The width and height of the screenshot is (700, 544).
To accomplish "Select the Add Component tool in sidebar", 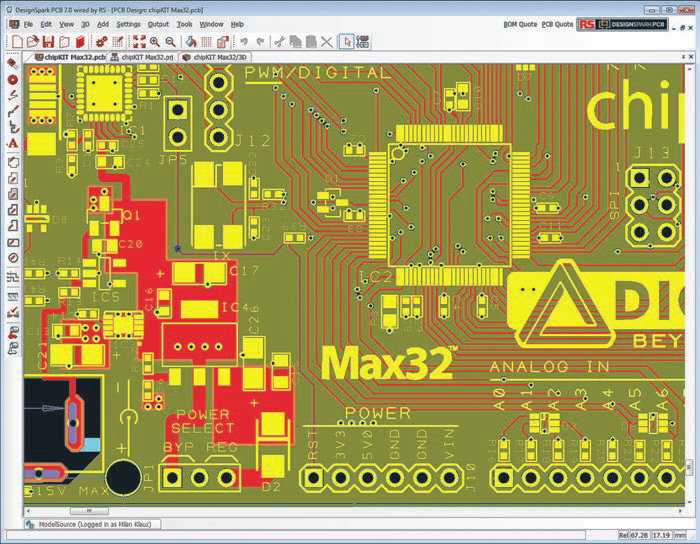I will (12, 63).
